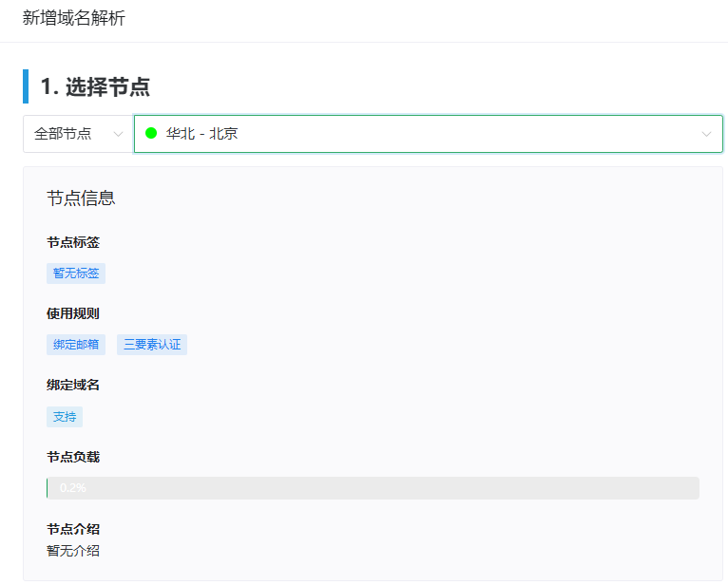Click the 暂无介绍 description text

click(73, 550)
